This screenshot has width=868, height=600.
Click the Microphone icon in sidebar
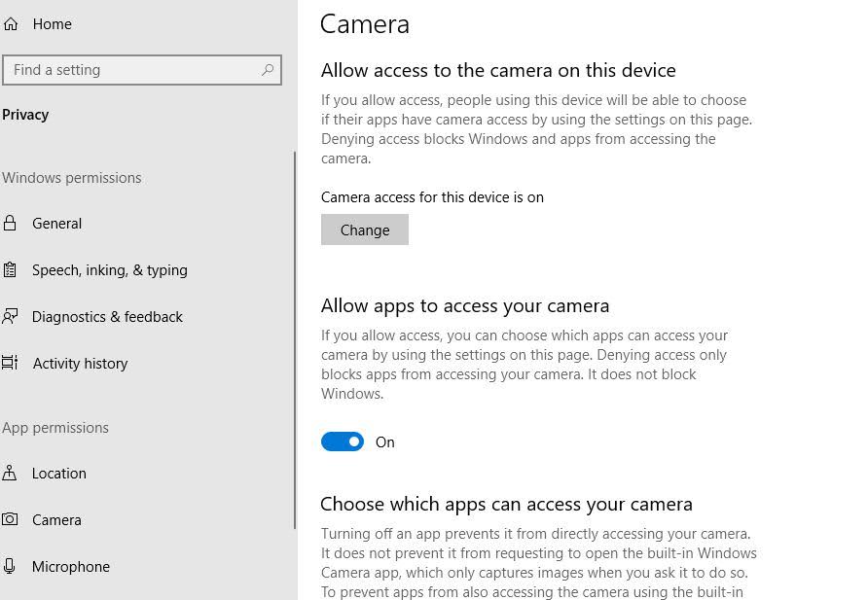9,566
